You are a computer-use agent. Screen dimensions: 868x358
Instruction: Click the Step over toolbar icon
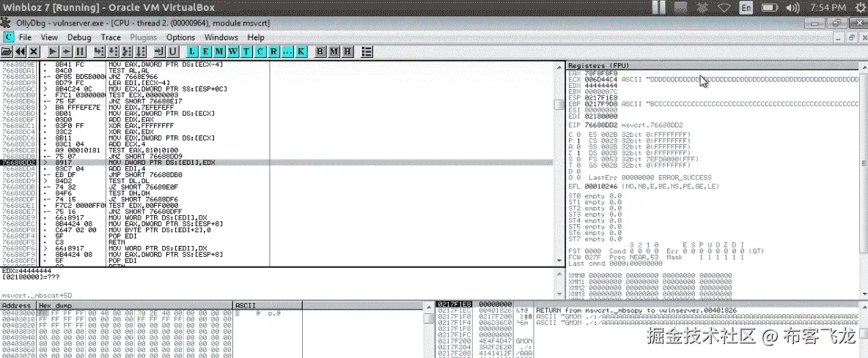click(113, 51)
